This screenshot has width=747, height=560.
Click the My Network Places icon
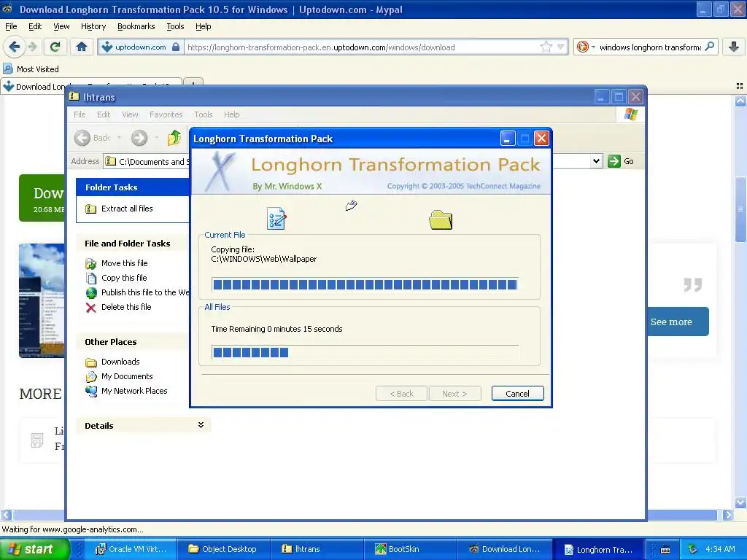click(90, 391)
